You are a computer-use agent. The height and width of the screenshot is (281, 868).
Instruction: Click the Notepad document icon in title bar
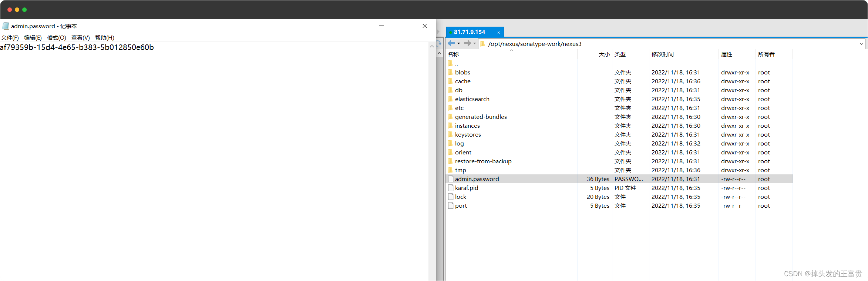(x=6, y=26)
